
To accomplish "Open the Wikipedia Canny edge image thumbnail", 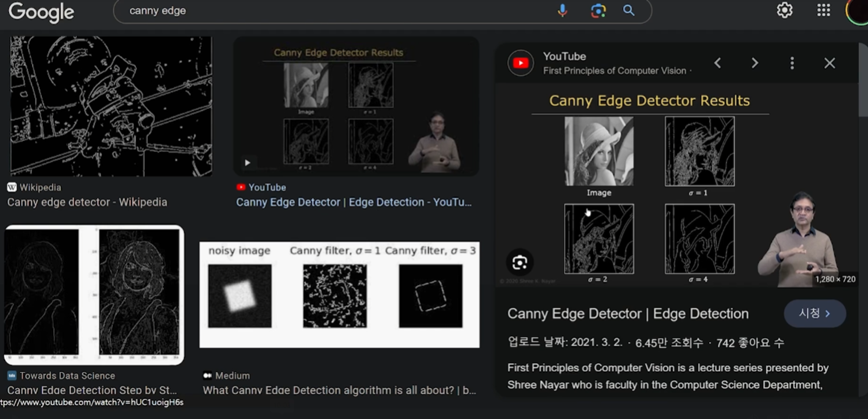I will [x=111, y=106].
